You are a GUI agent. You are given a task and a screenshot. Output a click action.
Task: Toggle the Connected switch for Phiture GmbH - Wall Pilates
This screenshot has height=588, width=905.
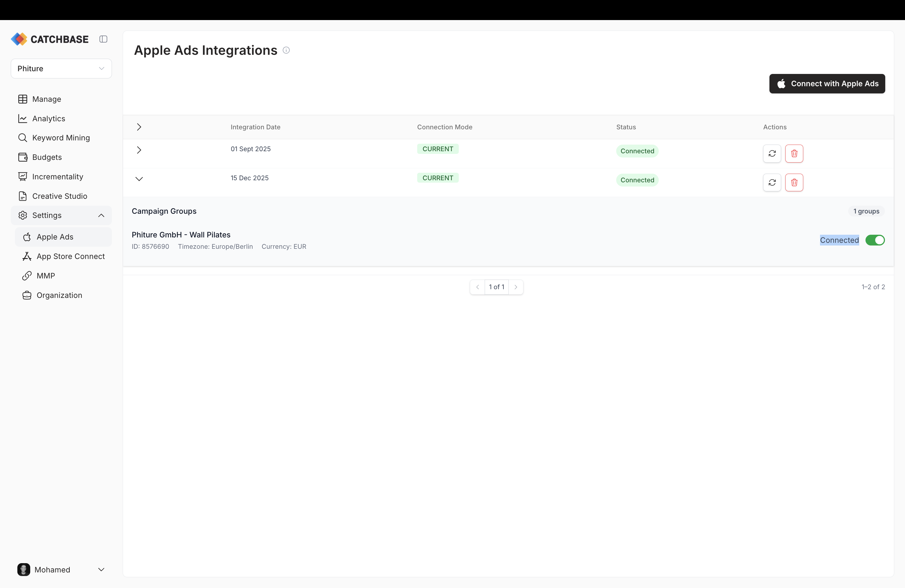[875, 240]
